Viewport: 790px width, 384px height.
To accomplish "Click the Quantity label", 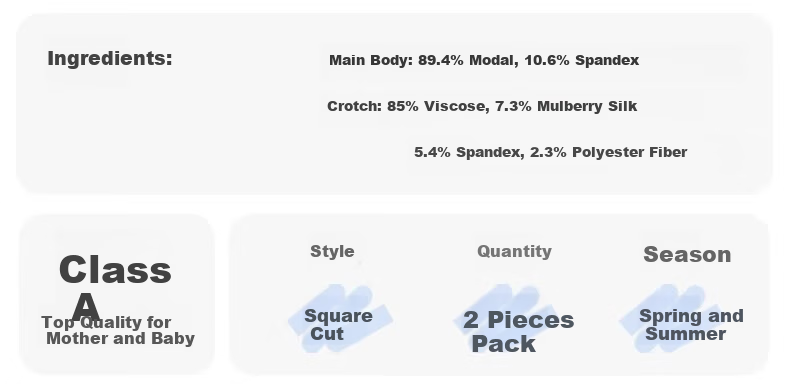I will (514, 251).
